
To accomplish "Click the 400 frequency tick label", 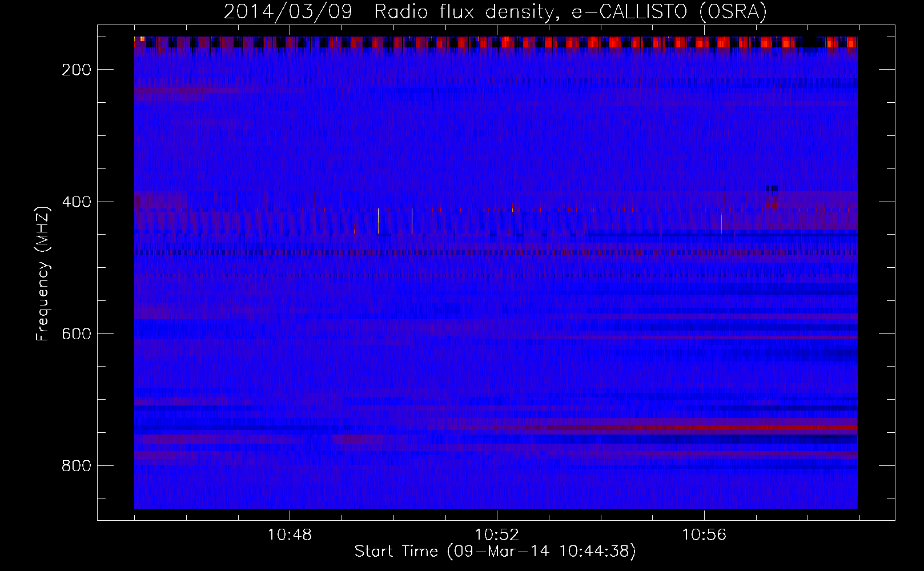I will click(77, 202).
